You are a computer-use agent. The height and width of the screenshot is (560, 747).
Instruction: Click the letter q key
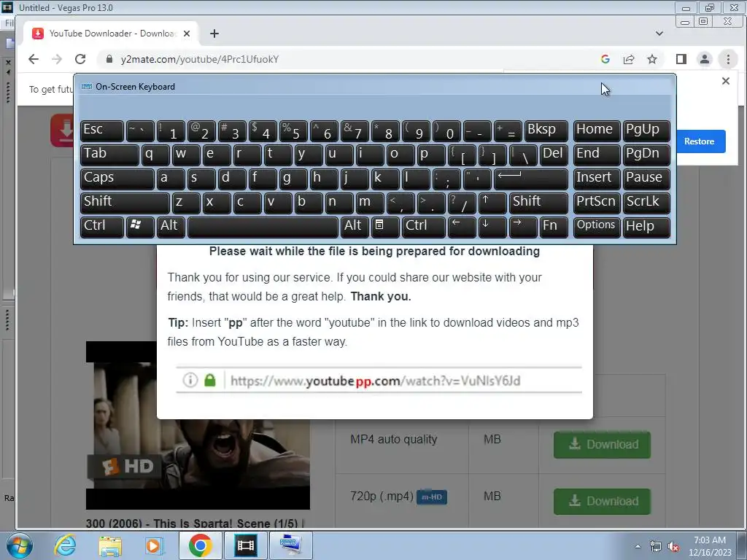pos(155,155)
